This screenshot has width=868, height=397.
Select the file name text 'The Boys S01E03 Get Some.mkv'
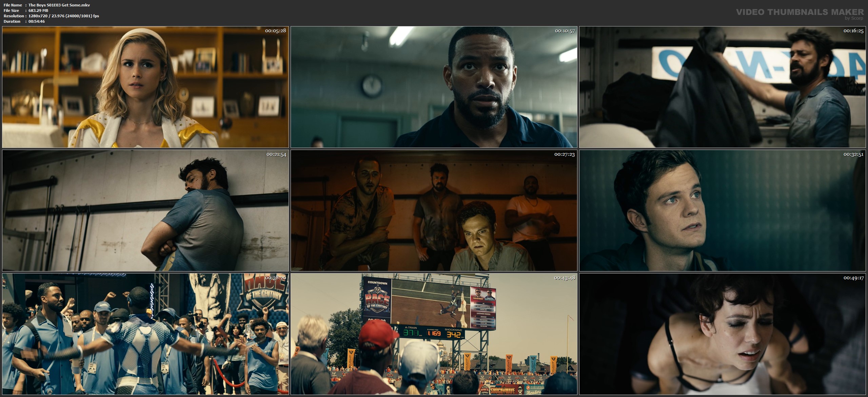pos(59,5)
